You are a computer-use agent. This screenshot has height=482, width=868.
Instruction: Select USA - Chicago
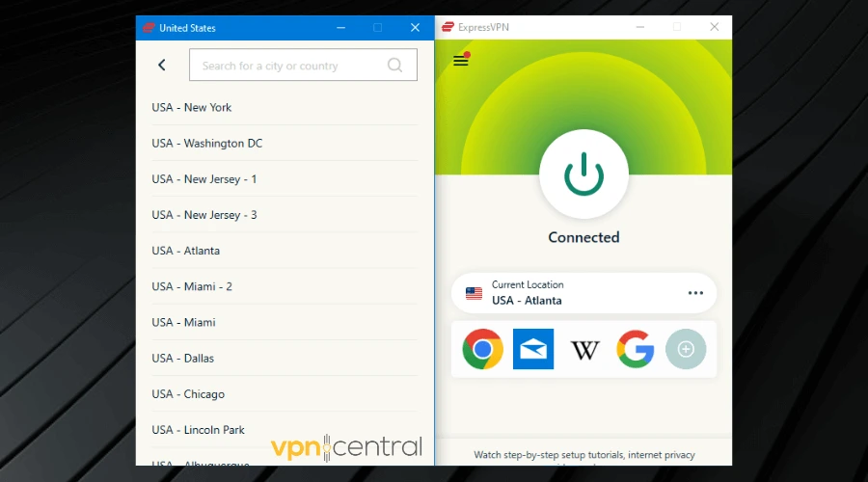(285, 394)
